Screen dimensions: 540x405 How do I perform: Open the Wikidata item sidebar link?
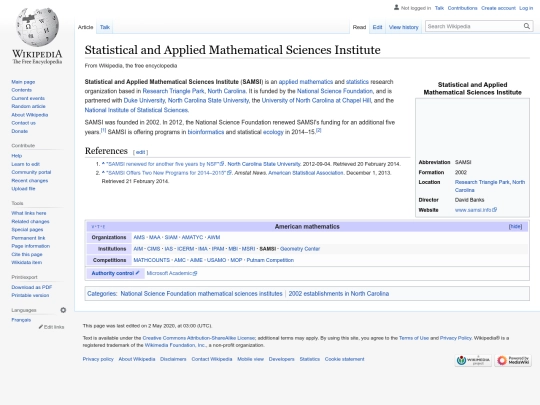click(x=27, y=262)
